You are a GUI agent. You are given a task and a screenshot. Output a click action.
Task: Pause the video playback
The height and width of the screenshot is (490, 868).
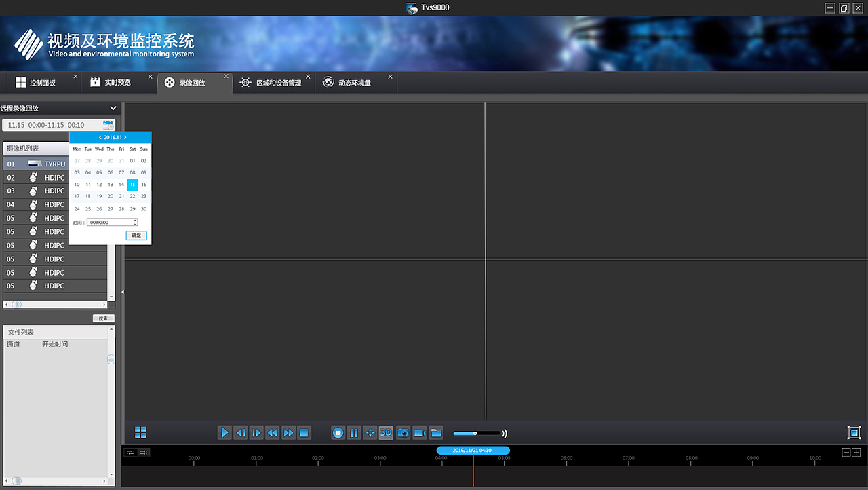354,432
